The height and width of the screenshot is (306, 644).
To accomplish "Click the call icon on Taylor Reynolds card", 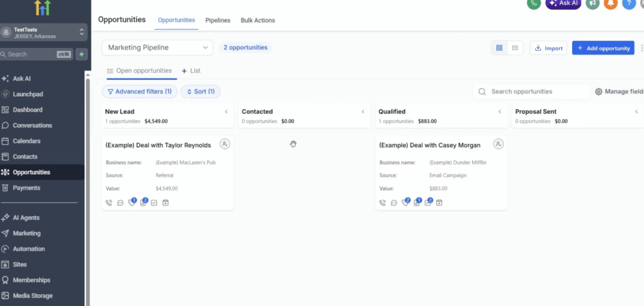I will (109, 202).
